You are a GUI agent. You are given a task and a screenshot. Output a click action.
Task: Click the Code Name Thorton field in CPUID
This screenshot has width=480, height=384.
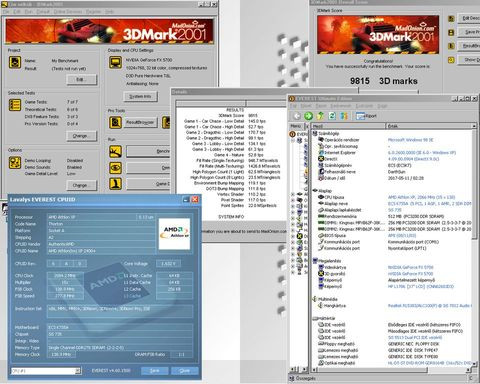click(x=101, y=224)
